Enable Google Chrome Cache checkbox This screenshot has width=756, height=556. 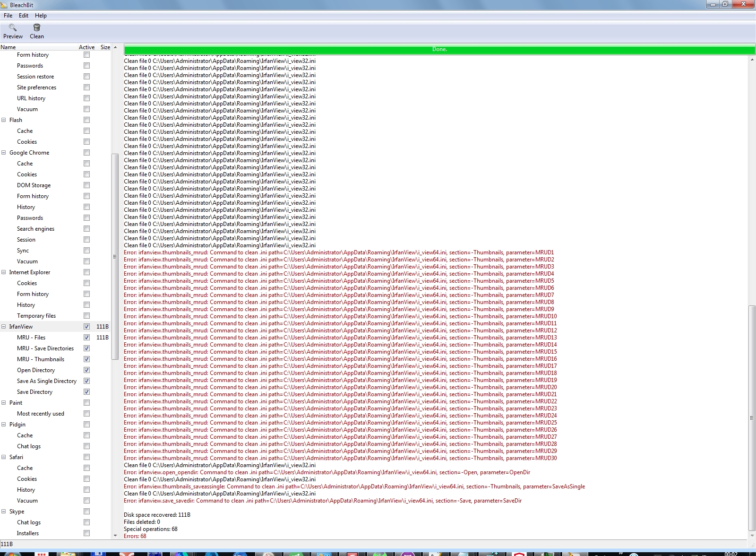coord(86,164)
